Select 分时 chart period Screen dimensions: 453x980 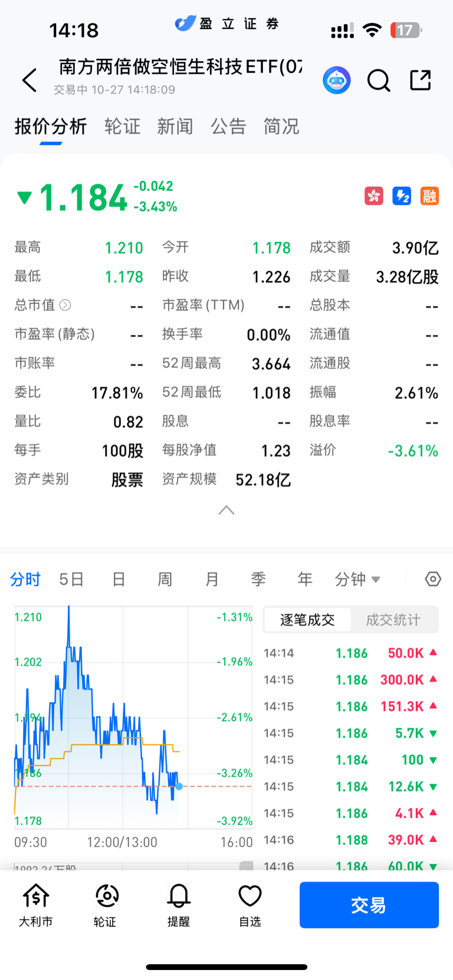coord(25,579)
